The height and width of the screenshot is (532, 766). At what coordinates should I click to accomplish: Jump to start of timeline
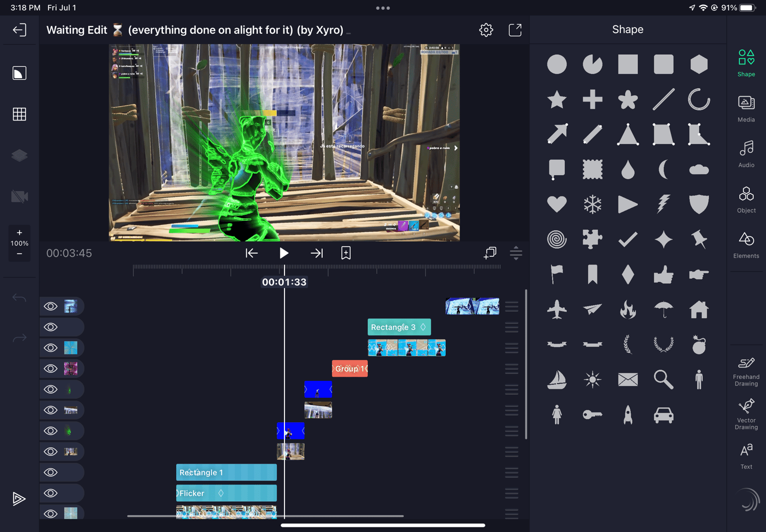coord(252,253)
